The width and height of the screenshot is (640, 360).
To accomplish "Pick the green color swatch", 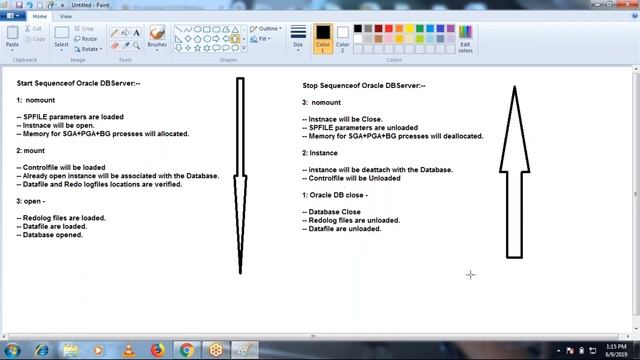I will coord(420,29).
